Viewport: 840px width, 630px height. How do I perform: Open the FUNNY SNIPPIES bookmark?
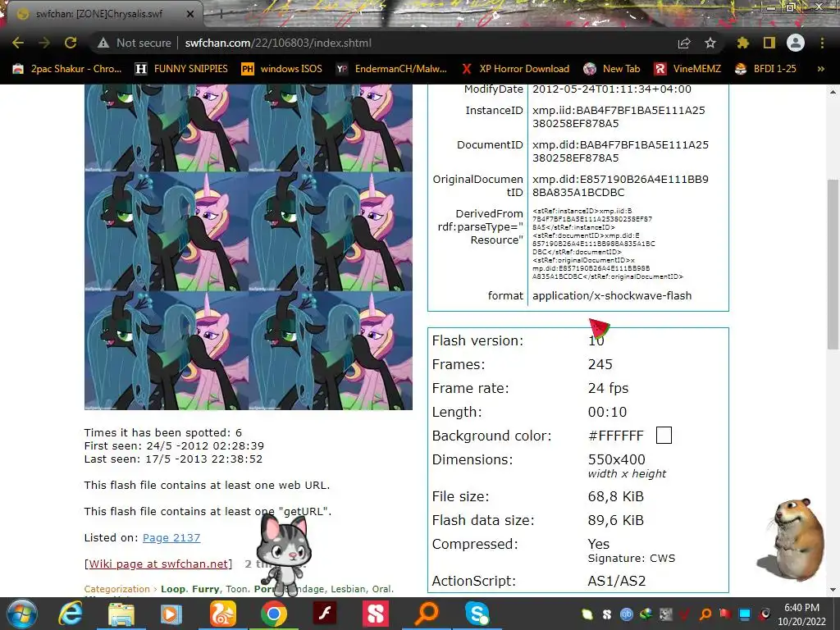click(181, 69)
